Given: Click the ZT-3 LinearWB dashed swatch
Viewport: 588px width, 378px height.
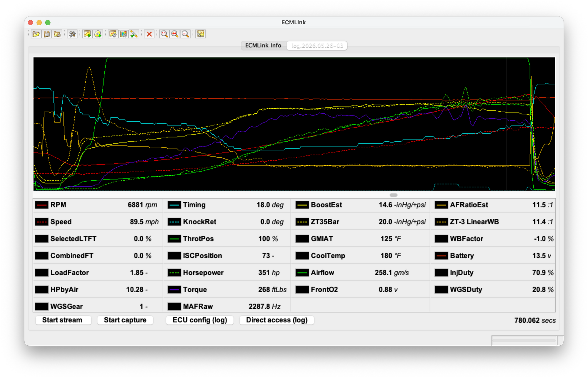Looking at the screenshot, I should tap(441, 222).
